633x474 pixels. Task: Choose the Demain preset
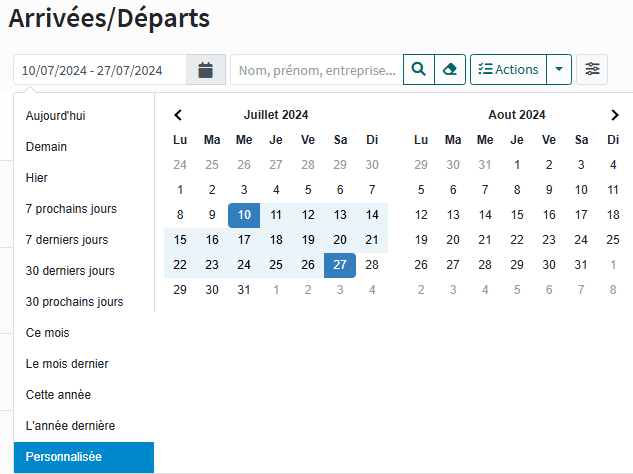[x=47, y=147]
